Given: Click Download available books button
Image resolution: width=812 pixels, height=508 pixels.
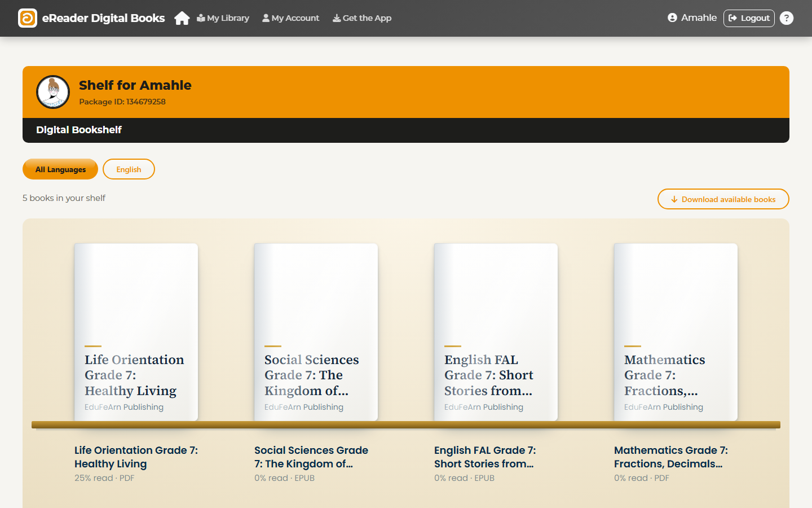Looking at the screenshot, I should (723, 199).
